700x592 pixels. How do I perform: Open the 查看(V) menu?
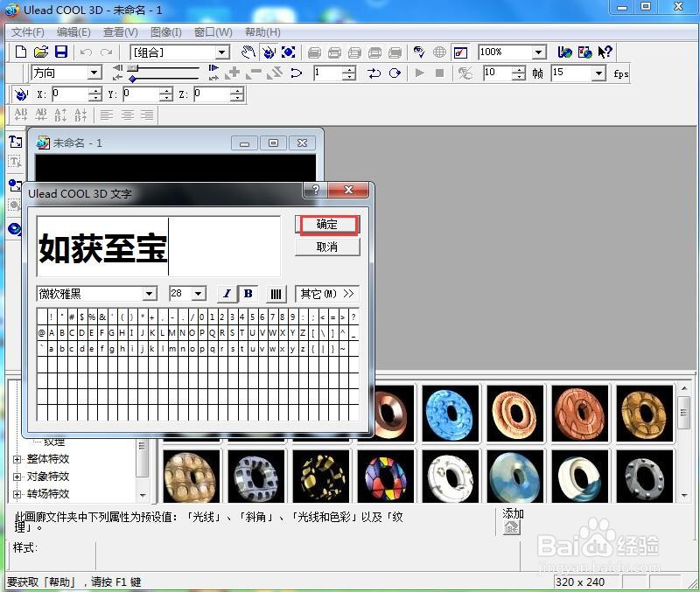coord(121,32)
